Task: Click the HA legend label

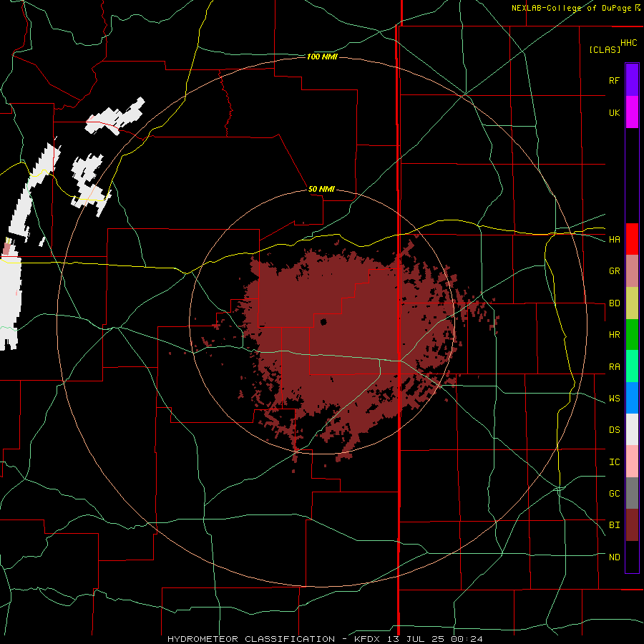Action: pos(614,240)
